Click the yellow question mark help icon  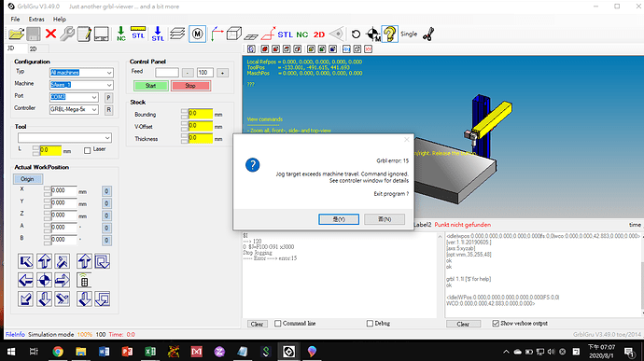click(390, 35)
